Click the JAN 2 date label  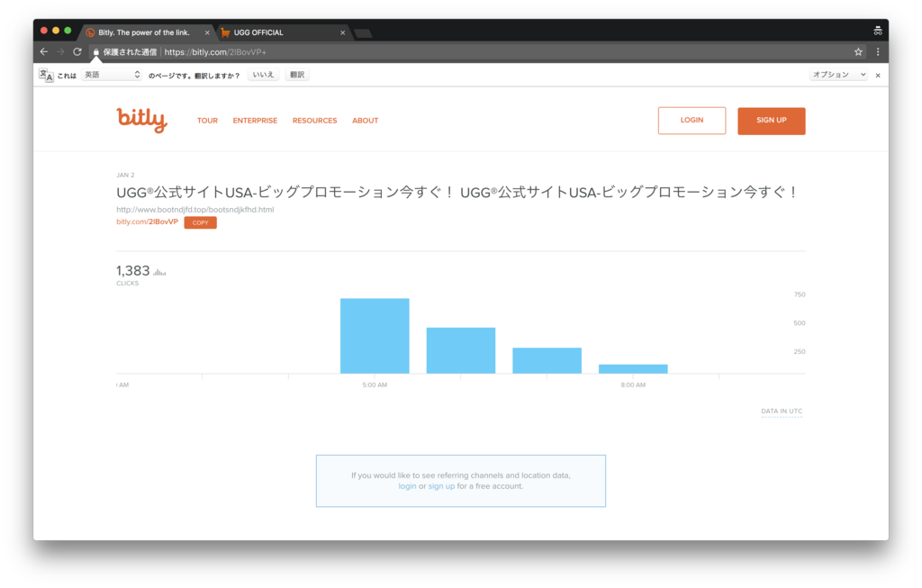coord(125,176)
